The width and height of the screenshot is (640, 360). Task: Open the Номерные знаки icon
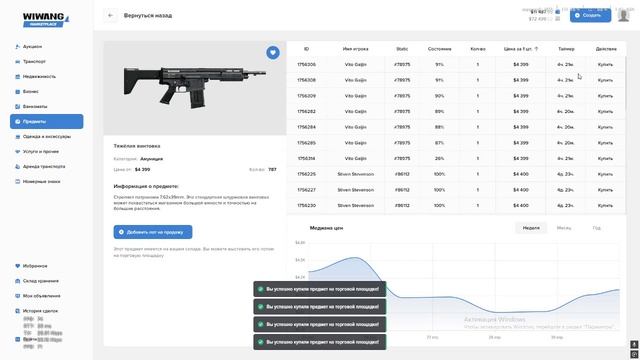coord(18,182)
